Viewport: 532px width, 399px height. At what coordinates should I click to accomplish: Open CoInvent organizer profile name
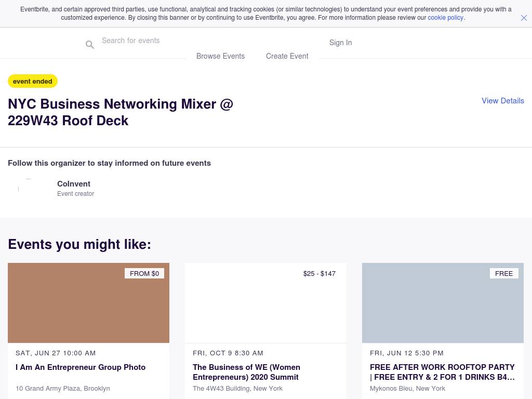click(74, 184)
